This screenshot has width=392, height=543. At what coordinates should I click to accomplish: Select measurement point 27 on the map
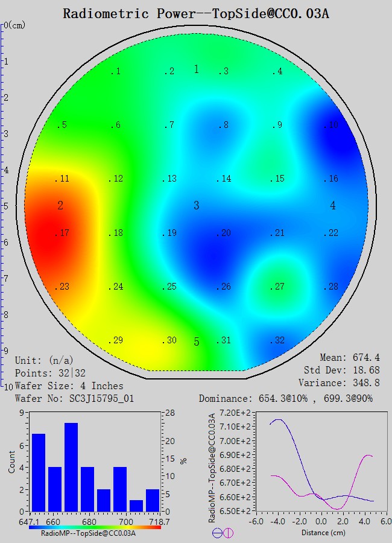(x=277, y=287)
